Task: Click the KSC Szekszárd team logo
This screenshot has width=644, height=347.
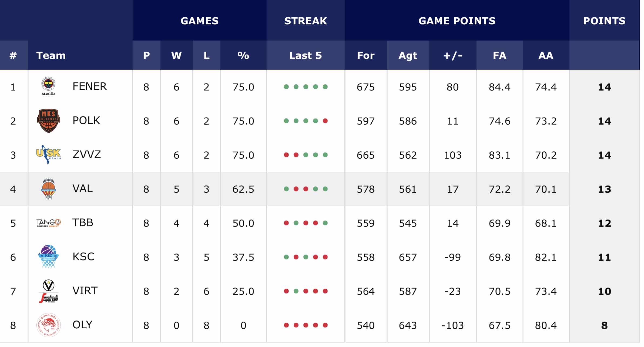Action: pos(48,257)
